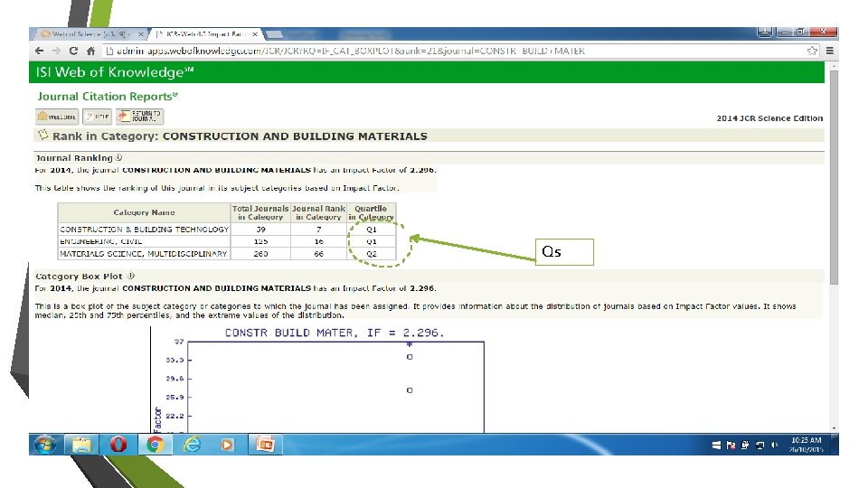Screen dimensions: 868x488
Task: Click the scrollbar up arrow
Action: [x=834, y=66]
